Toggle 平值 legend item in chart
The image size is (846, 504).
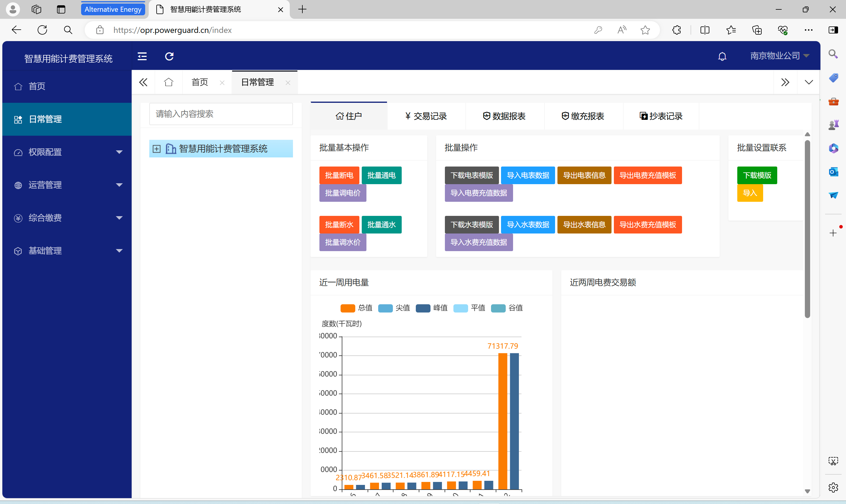[x=469, y=308]
